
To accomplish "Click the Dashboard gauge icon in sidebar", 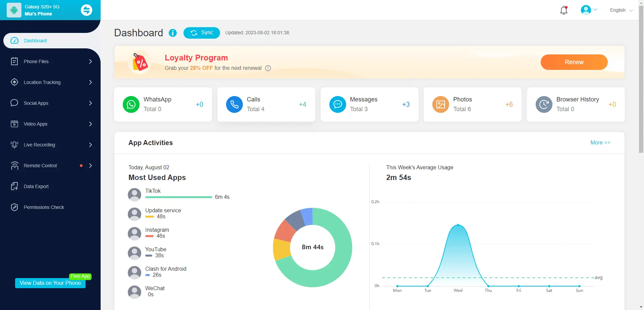I will (14, 41).
